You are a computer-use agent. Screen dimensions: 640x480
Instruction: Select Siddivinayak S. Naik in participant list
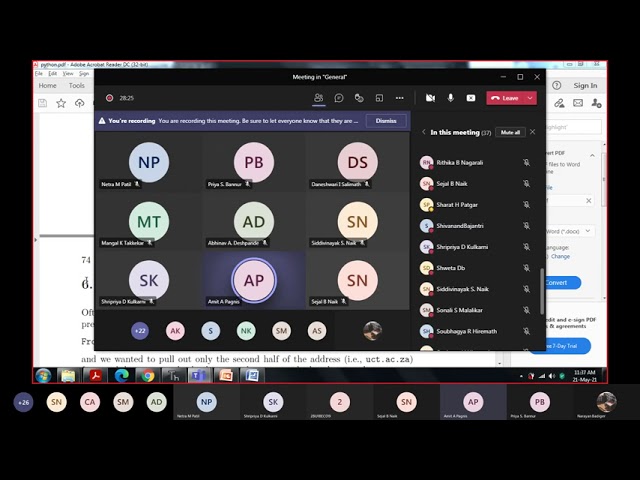[x=476, y=289]
